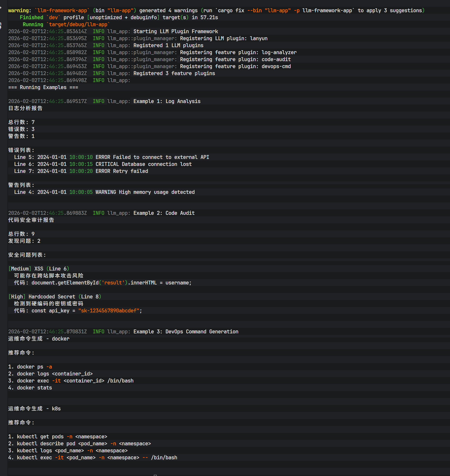Click the "Starting LLM Plugin Framework" log line
This screenshot has width=450, height=476.
(x=176, y=31)
